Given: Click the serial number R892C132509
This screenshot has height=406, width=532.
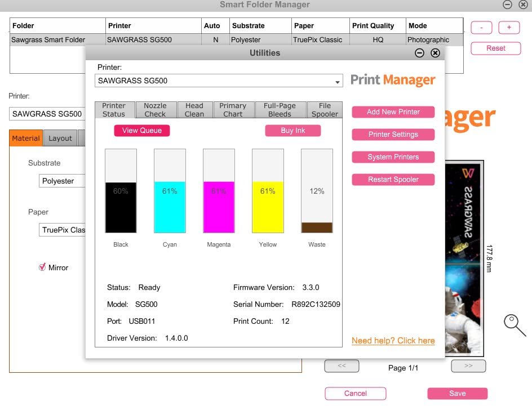Looking at the screenshot, I should (316, 304).
